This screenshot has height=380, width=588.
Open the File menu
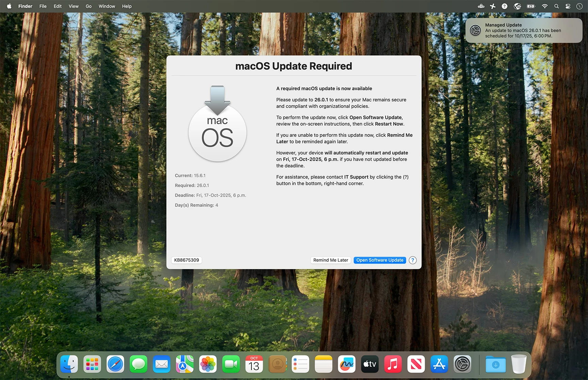pos(43,6)
